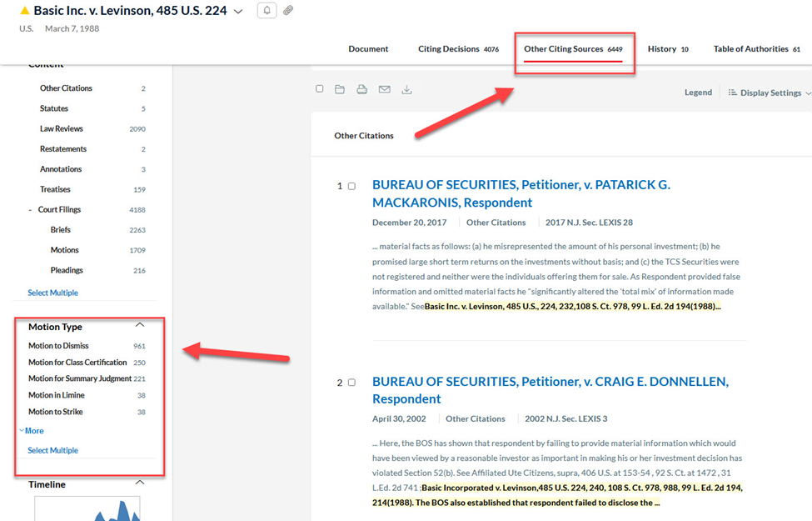Collapse the Motion Type section chevron
This screenshot has height=521, width=812.
(140, 325)
